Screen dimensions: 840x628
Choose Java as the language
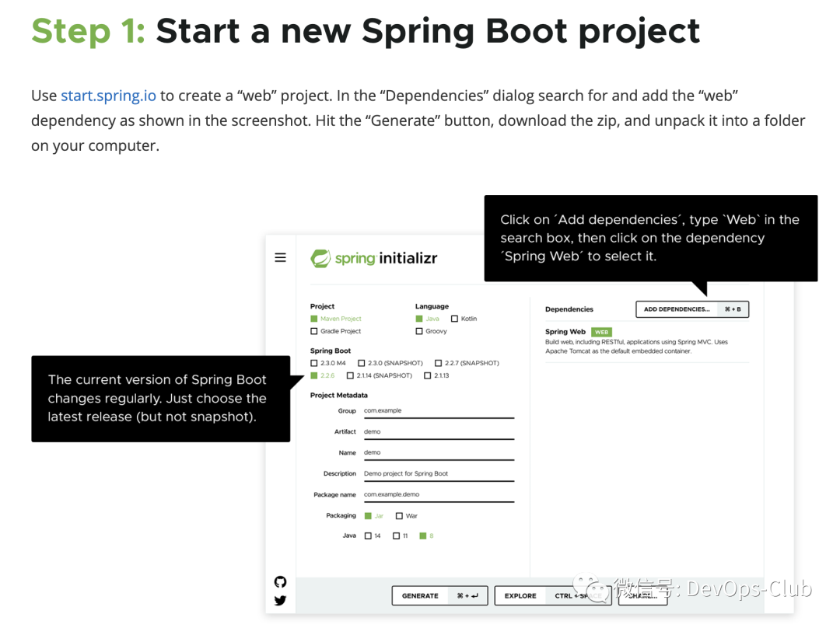click(428, 319)
